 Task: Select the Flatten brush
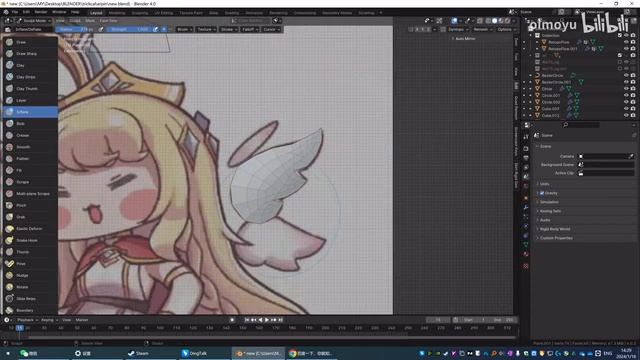pyautogui.click(x=31, y=159)
